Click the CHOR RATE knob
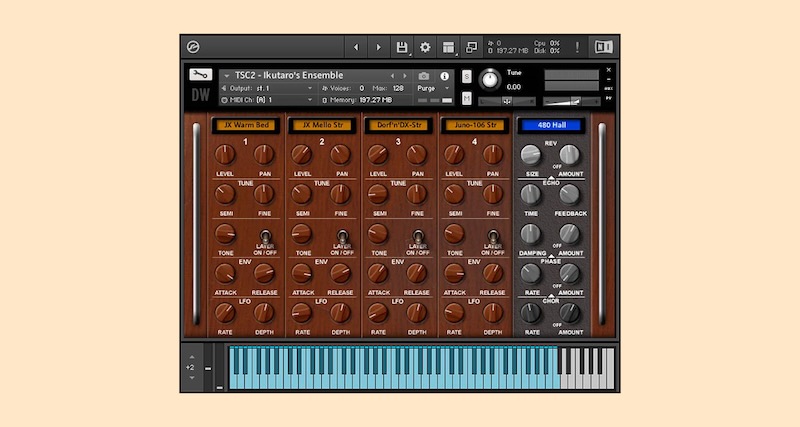The height and width of the screenshot is (427, 800). click(531, 313)
